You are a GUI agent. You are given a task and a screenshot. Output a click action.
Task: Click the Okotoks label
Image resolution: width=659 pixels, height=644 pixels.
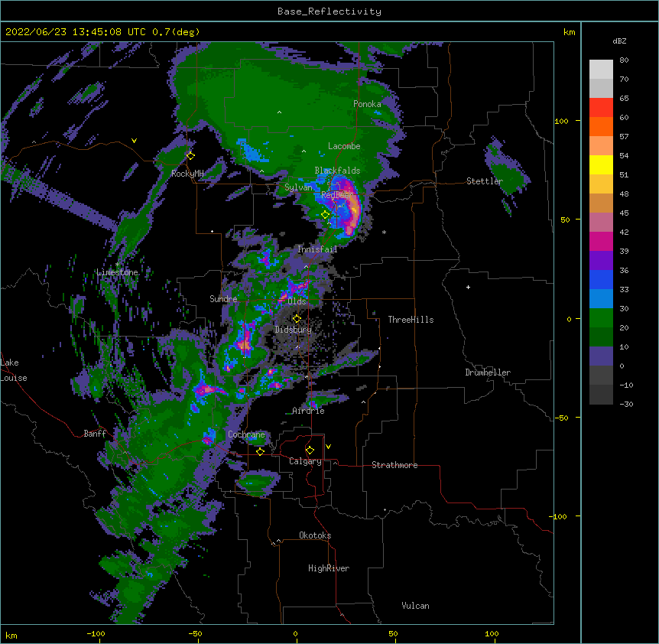[x=315, y=535]
